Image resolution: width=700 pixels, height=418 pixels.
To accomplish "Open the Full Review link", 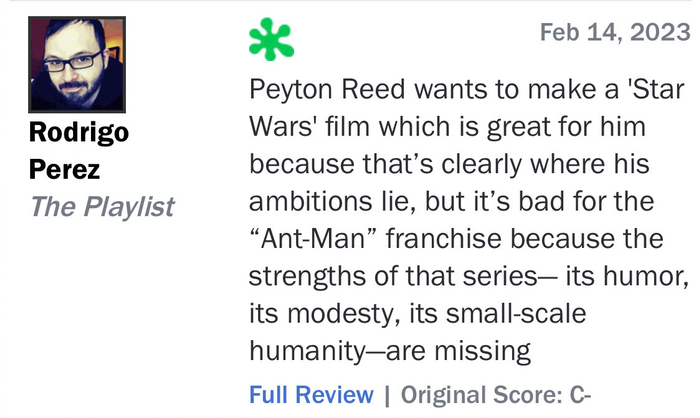I will tap(311, 394).
